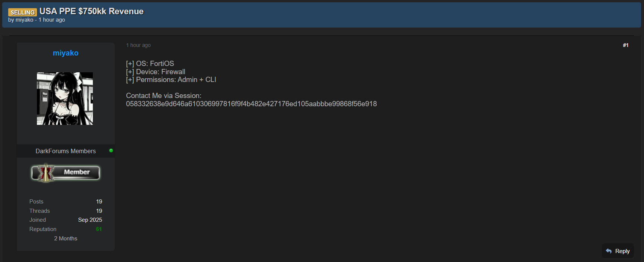The image size is (644, 262).
Task: Open the thread title USA PPE $750kk Revenue
Action: coord(91,11)
